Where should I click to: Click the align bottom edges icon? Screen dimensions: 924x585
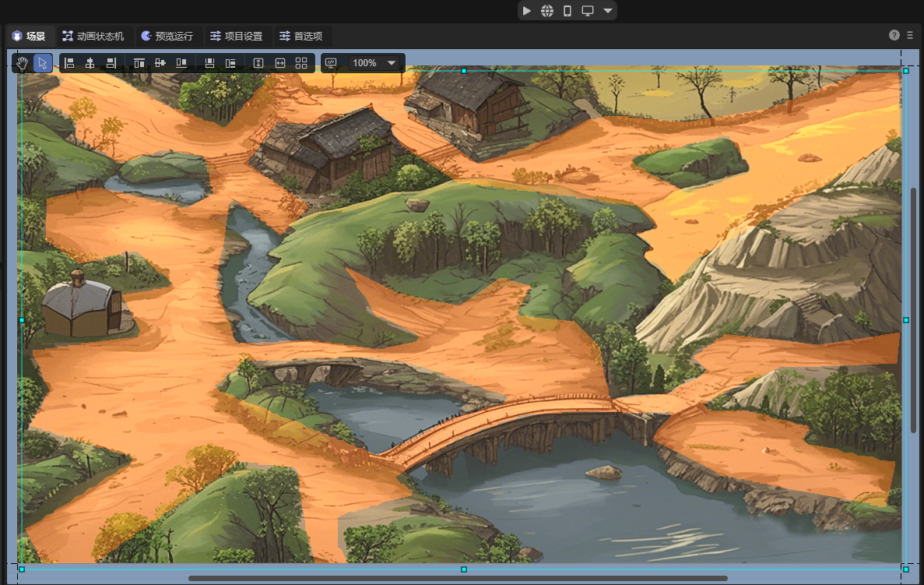click(181, 63)
